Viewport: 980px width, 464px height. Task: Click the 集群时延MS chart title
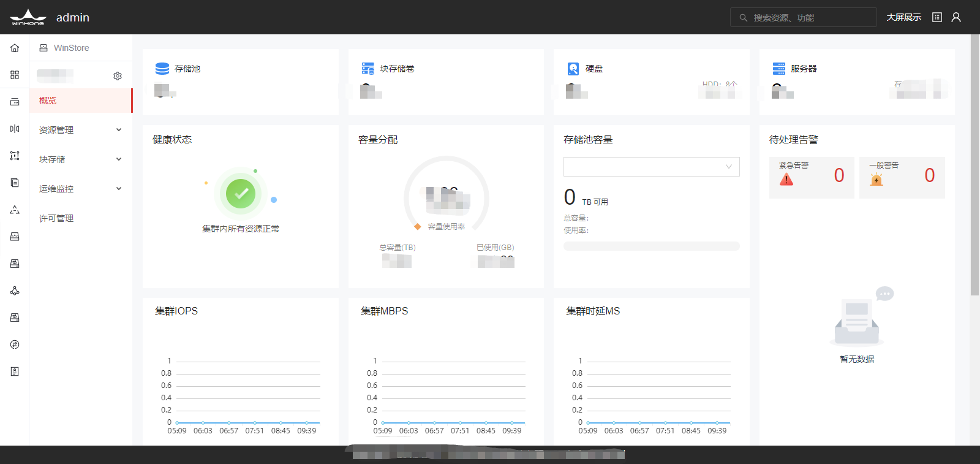click(x=593, y=311)
